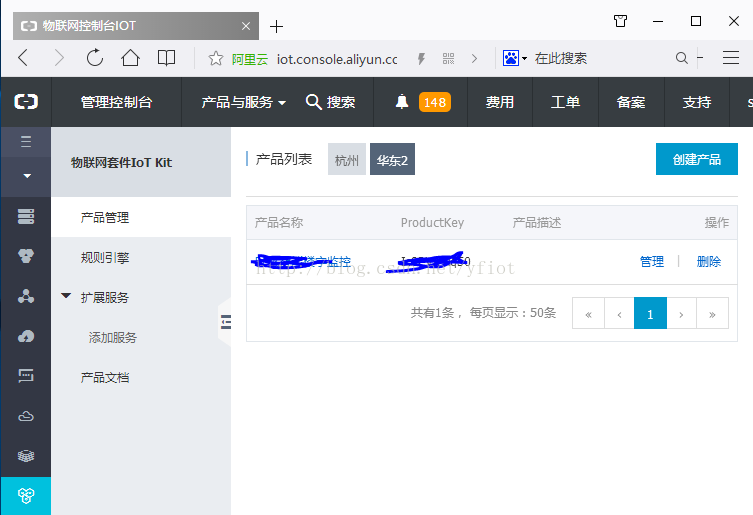The height and width of the screenshot is (515, 753).
Task: Select page 1 in pagination
Action: [650, 313]
